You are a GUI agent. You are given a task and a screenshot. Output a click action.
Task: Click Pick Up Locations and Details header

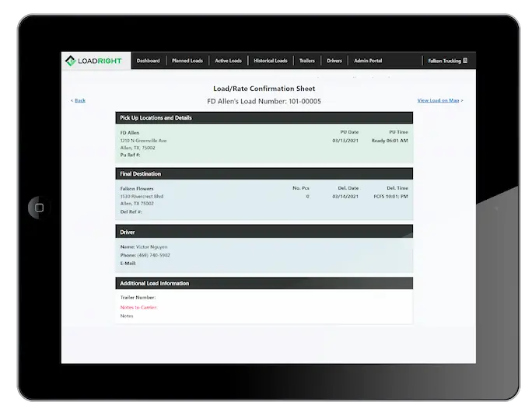264,117
